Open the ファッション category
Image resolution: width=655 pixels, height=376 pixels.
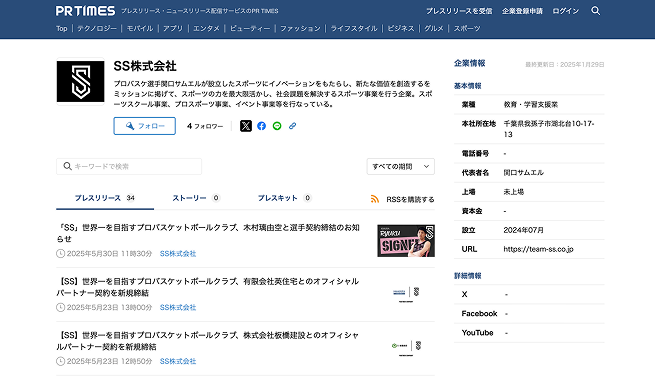pos(300,28)
